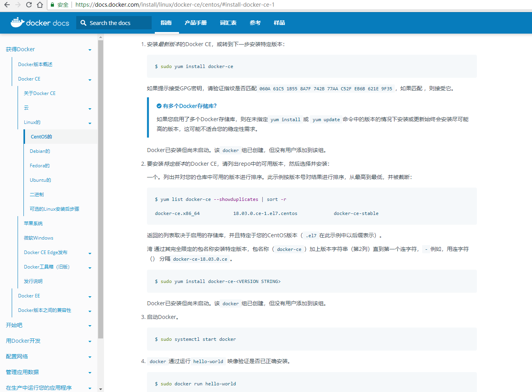Open the 参考 tab
The width and height of the screenshot is (532, 392).
coord(255,23)
